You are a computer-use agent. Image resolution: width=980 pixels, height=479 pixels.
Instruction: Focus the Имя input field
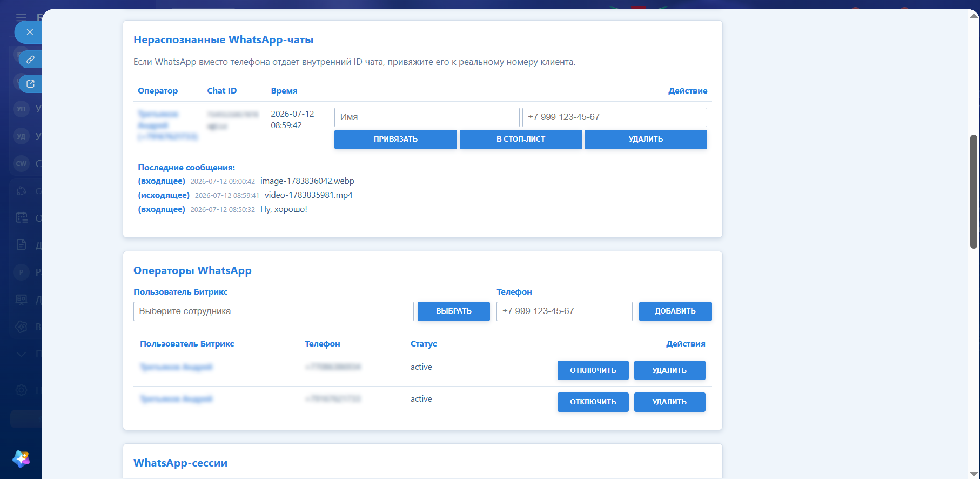427,117
